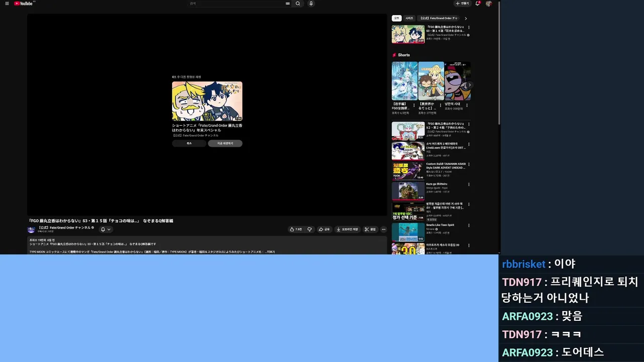The image size is (644, 362).
Task: Expand the description with ...더보기
Action: click(x=270, y=252)
